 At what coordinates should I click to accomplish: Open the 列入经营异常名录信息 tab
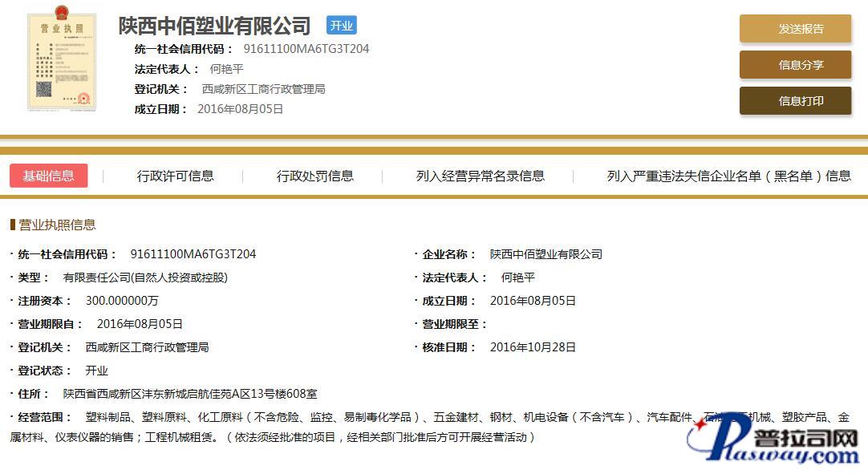(x=480, y=176)
